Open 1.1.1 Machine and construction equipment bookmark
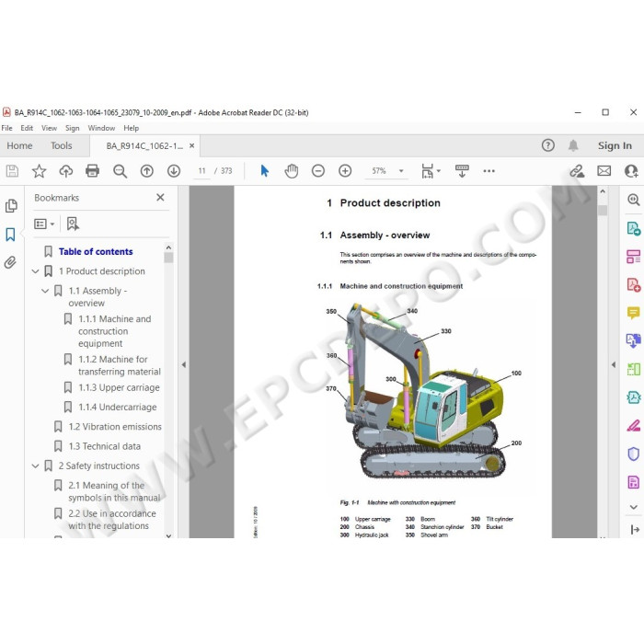This screenshot has height=644, width=644. (115, 331)
